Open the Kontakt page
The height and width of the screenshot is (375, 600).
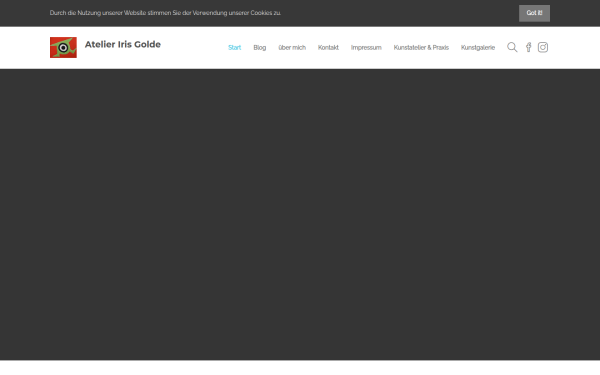(328, 47)
